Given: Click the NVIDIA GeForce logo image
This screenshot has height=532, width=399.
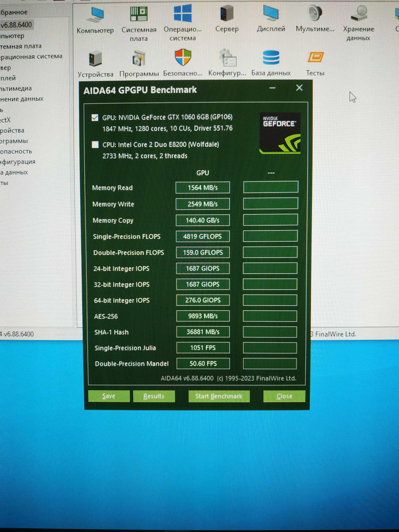Looking at the screenshot, I should 280,133.
